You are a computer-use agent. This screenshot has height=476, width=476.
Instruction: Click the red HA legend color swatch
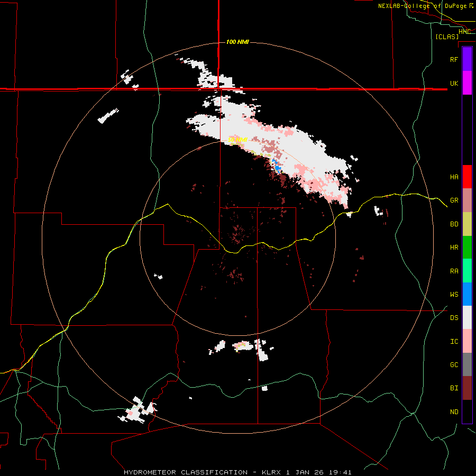click(x=467, y=177)
